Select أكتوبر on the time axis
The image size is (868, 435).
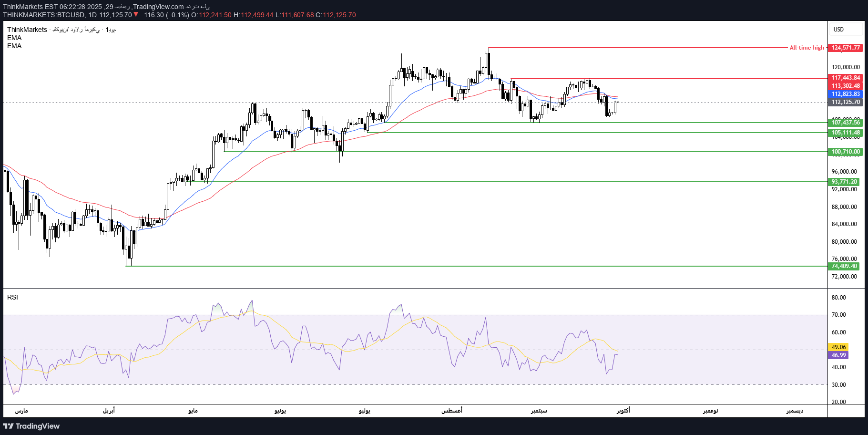(x=623, y=411)
